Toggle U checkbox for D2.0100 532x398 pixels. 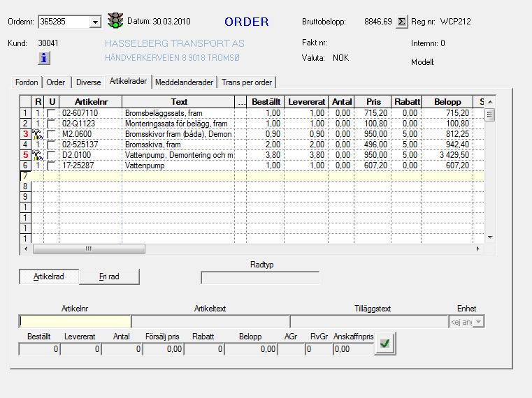coord(51,155)
